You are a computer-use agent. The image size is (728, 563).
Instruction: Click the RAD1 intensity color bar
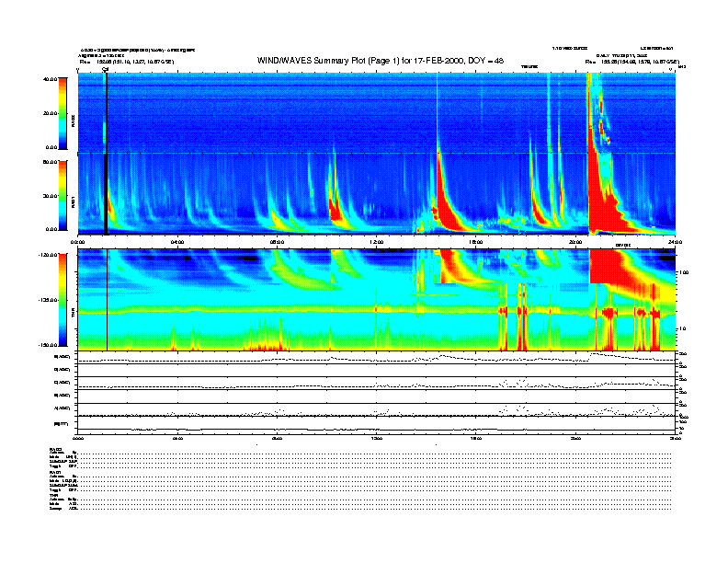pyautogui.click(x=63, y=195)
